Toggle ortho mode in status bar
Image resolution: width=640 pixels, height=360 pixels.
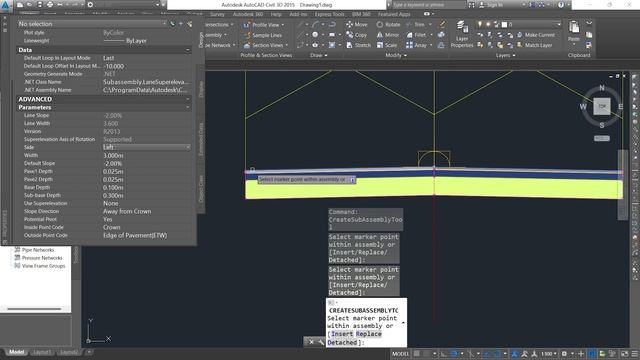tap(443, 353)
